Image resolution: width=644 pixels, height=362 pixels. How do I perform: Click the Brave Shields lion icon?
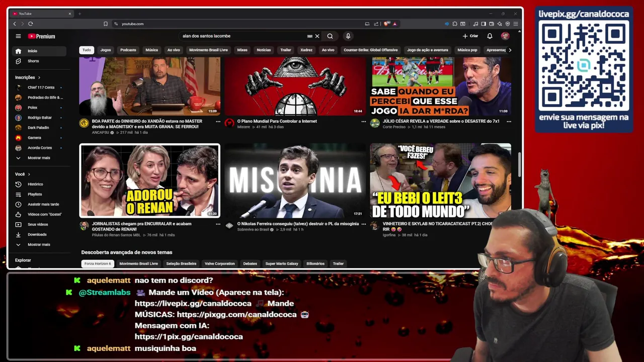coord(386,24)
